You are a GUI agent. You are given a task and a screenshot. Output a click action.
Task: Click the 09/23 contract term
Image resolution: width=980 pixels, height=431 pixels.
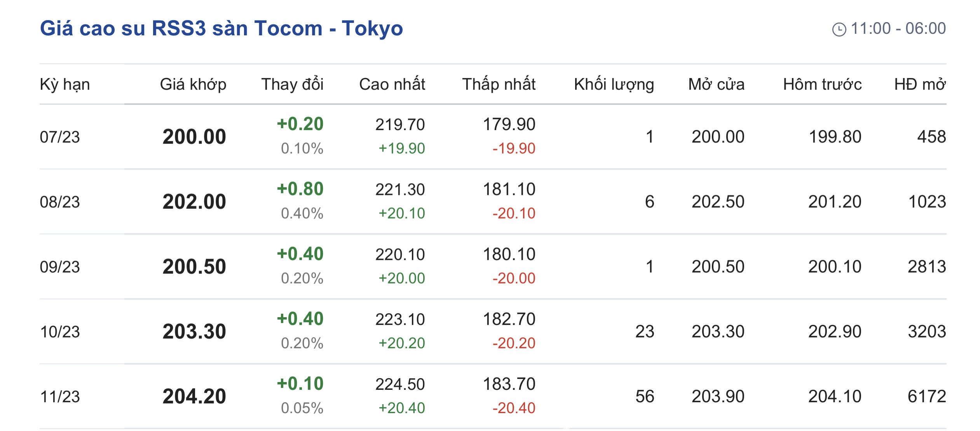point(60,267)
